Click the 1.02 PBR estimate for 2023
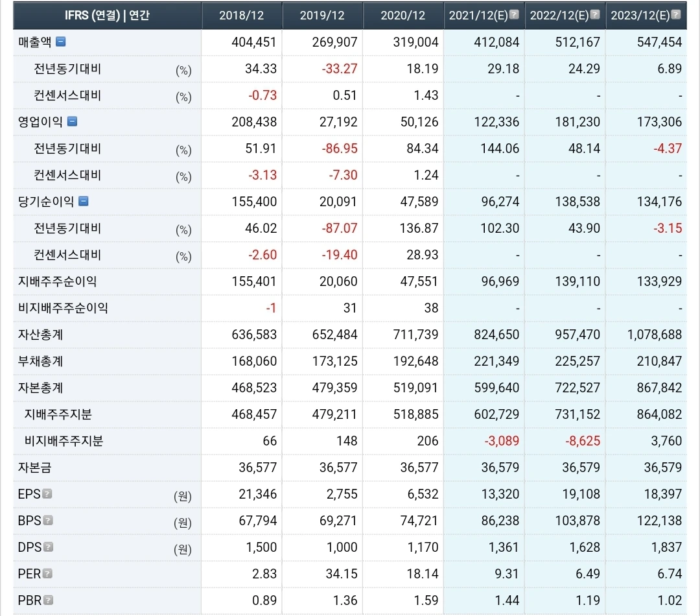Screen dimensions: 700x616 (x=670, y=600)
